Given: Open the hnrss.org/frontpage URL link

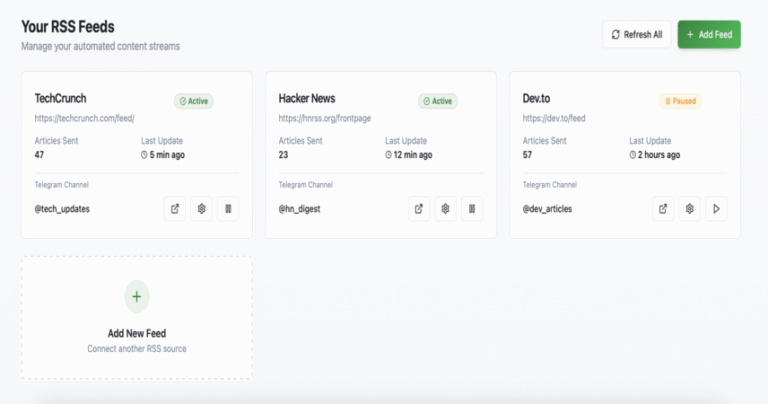Looking at the screenshot, I should [325, 118].
